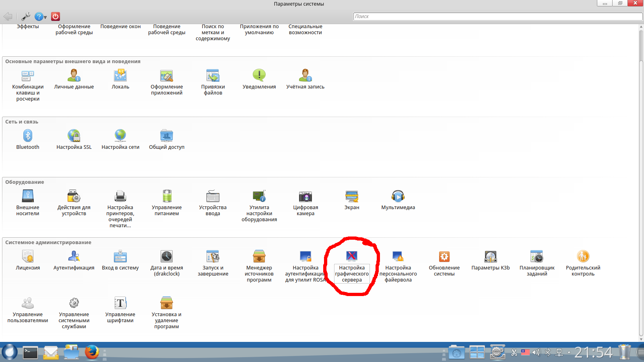Click the volume icon in system tray
This screenshot has width=644, height=362.
tap(536, 353)
